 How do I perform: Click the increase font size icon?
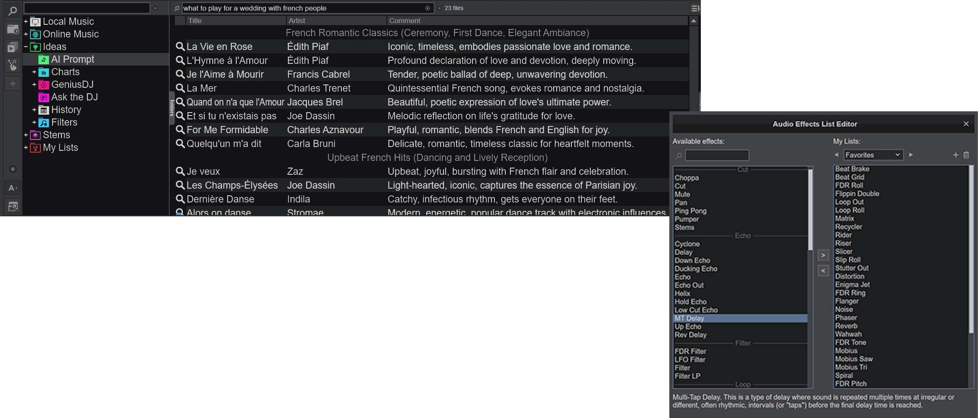click(13, 188)
